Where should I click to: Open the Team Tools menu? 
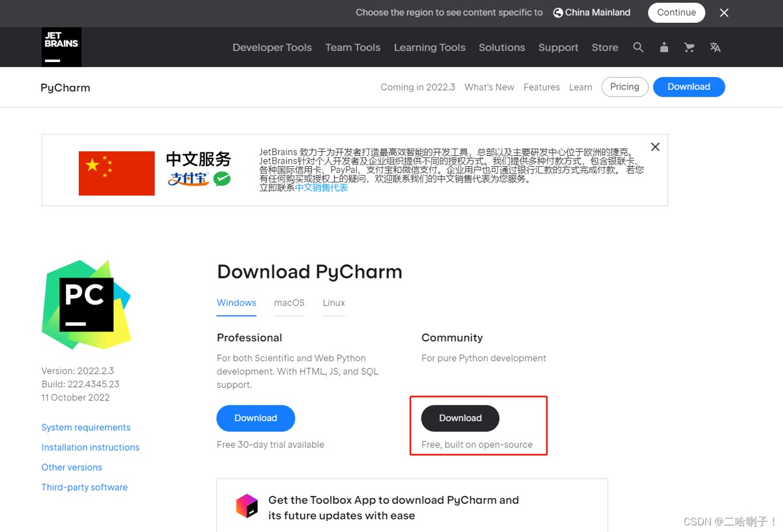[x=353, y=48]
